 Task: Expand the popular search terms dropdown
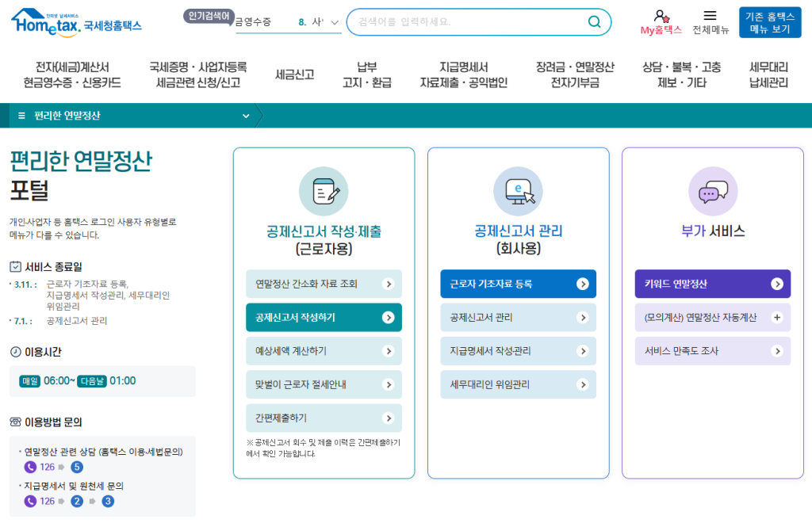click(x=334, y=23)
